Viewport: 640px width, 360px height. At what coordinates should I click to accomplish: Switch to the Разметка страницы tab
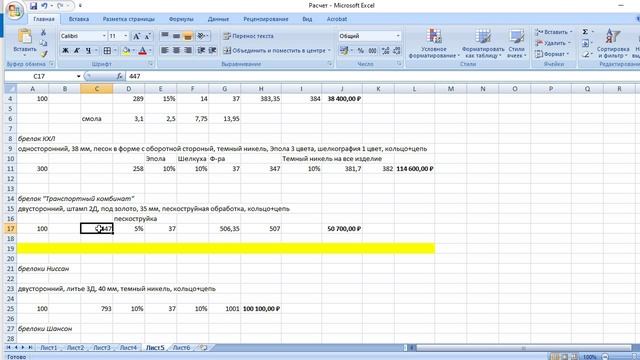tap(129, 19)
